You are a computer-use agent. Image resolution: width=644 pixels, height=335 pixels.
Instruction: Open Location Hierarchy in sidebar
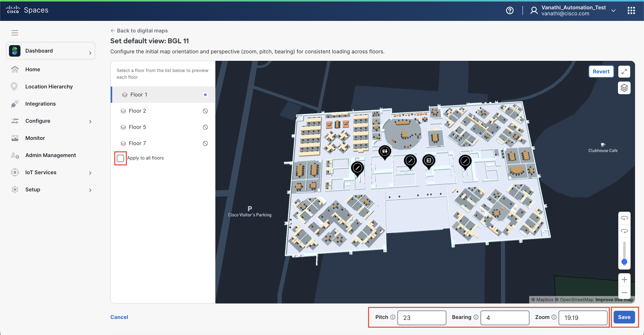49,87
